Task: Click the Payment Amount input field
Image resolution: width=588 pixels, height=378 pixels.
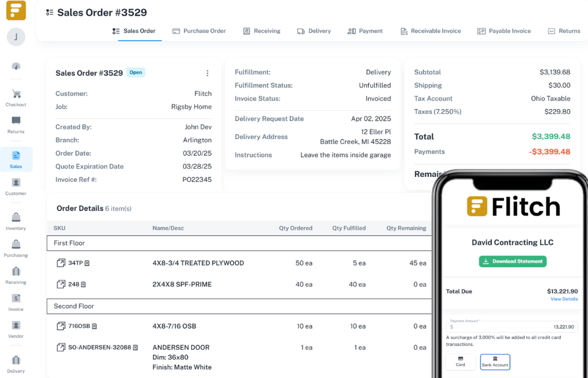Action: tap(512, 326)
